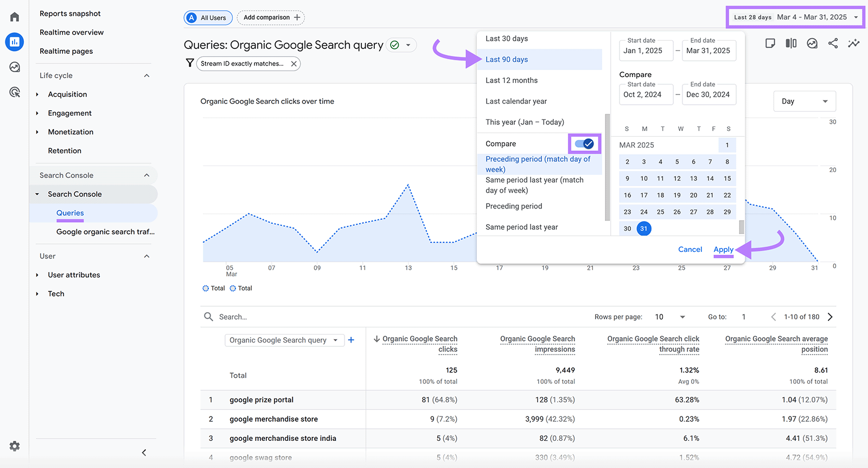Collapse the User section

146,256
